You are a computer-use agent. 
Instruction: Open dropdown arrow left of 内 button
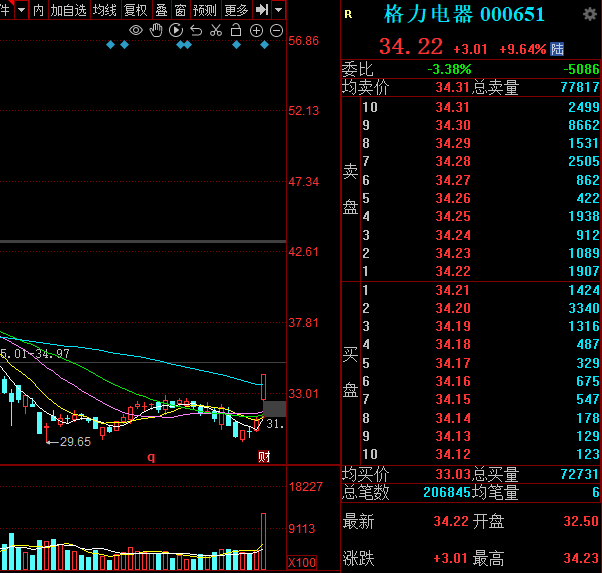22,10
